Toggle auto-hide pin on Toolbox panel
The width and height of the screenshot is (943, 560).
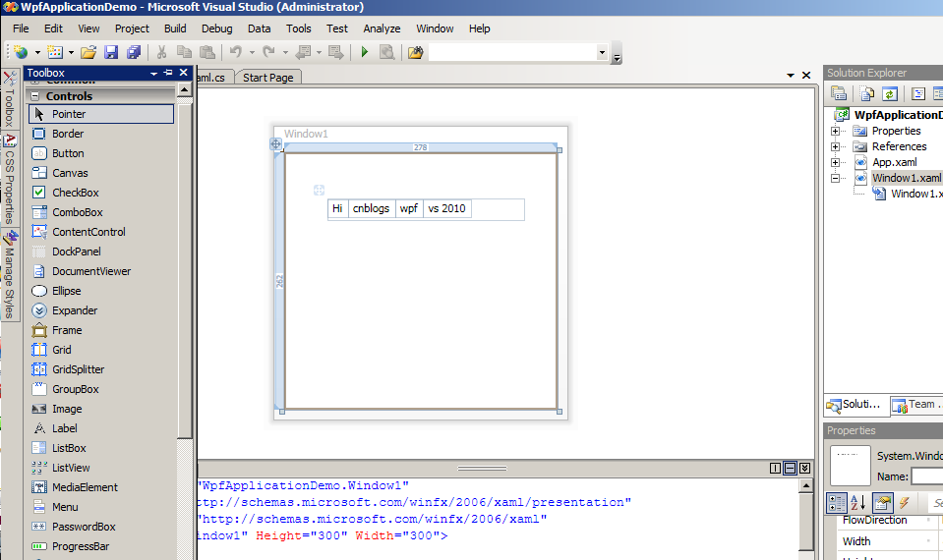(x=168, y=72)
